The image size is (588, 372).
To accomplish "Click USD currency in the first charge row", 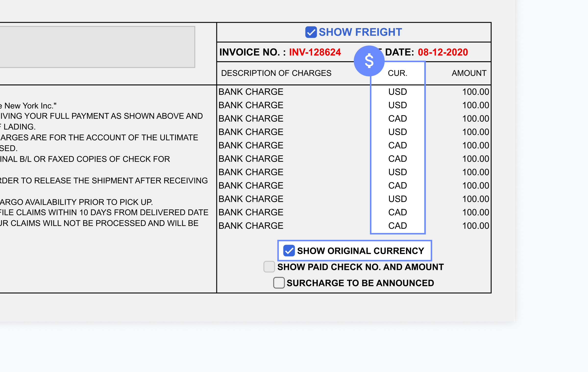I will pos(397,92).
